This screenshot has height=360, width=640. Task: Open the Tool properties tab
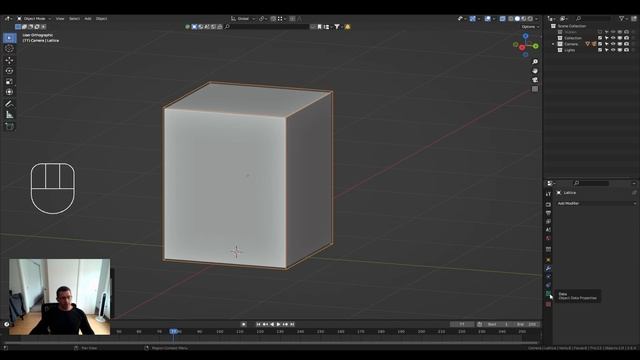point(548,193)
